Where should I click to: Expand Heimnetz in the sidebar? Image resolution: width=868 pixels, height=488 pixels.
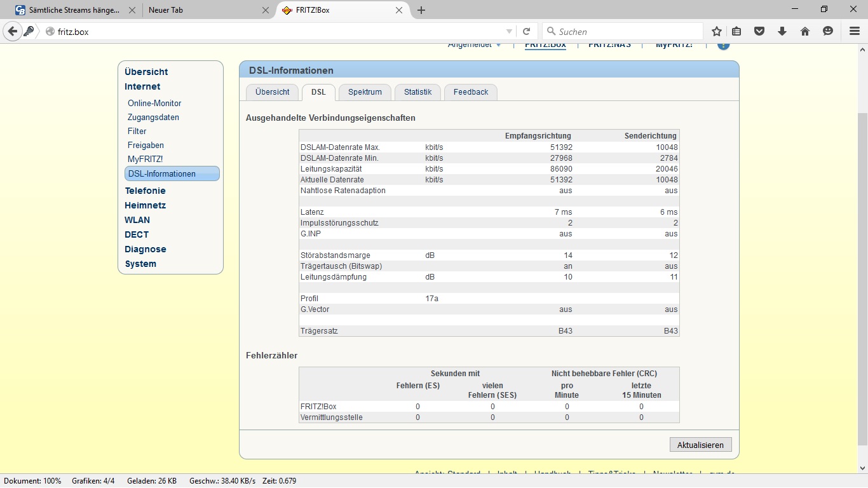click(x=145, y=205)
